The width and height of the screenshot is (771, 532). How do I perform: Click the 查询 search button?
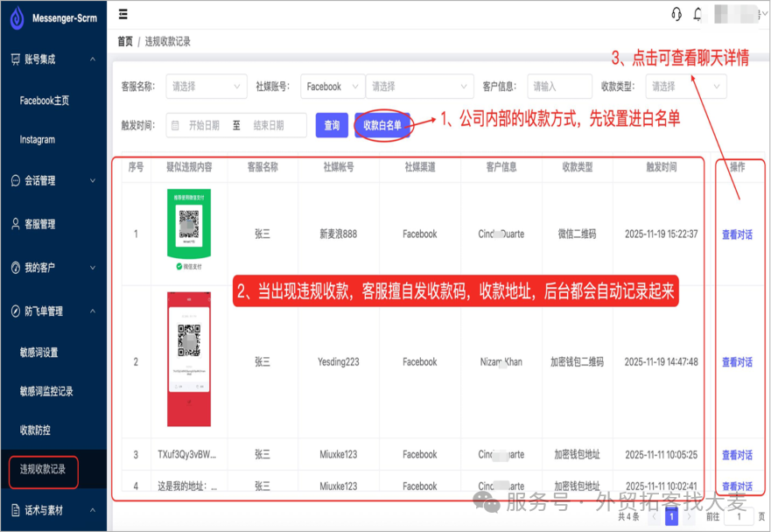(332, 125)
